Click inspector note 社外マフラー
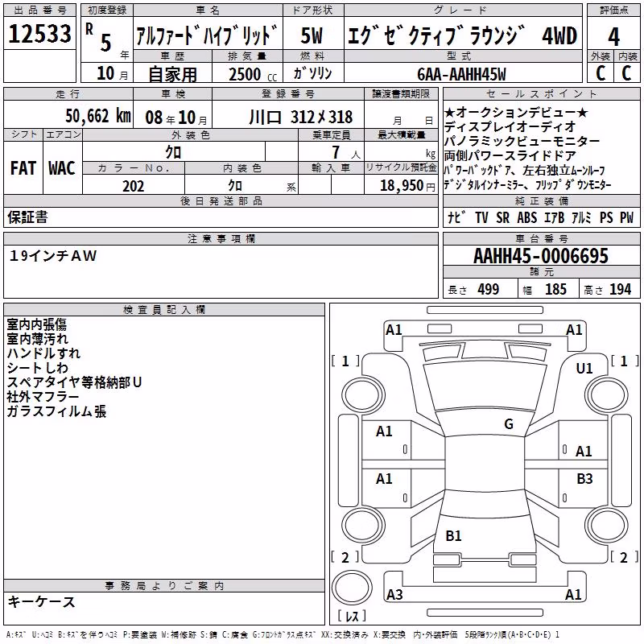Screen dimensions: 644x644 [x=43, y=397]
